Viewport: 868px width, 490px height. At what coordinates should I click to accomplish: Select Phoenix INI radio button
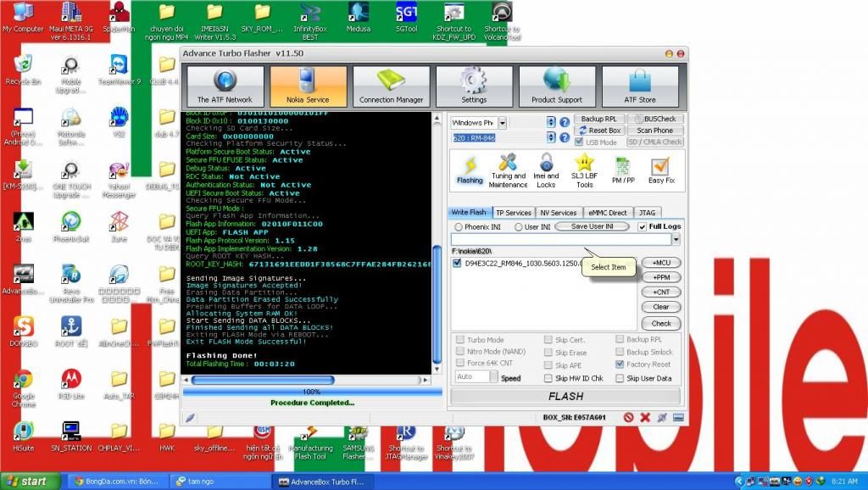[459, 227]
